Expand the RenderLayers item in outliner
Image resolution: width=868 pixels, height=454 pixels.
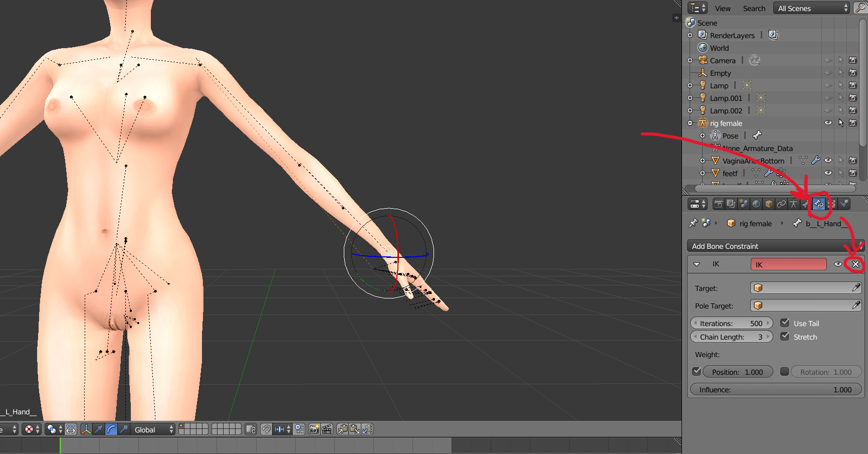690,35
